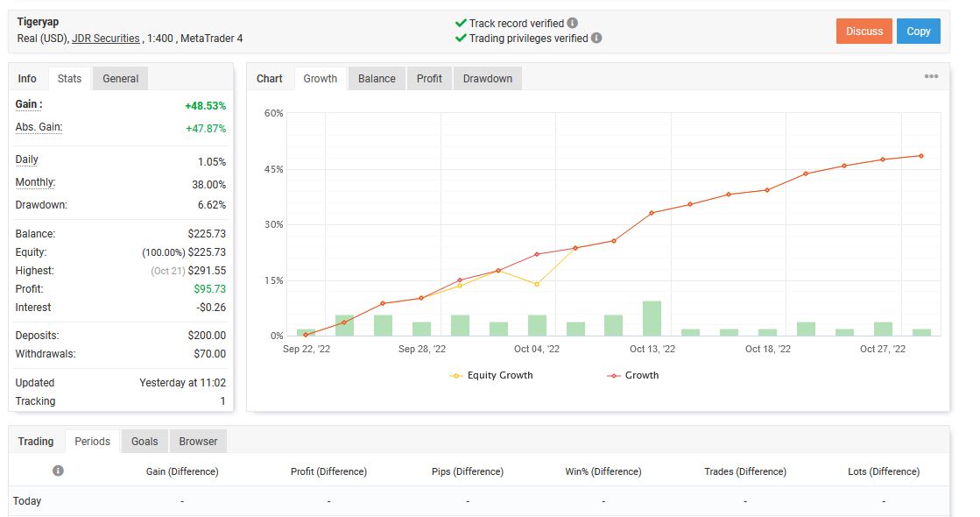Click the Monthly label in Stats
Viewport: 980px width, 517px height.
click(36, 182)
